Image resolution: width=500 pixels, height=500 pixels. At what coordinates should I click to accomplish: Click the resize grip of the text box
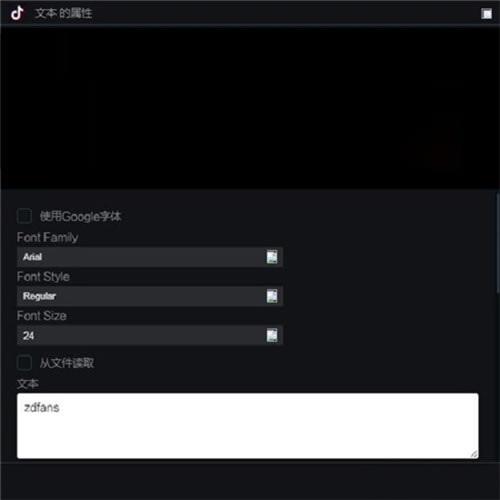coord(474,454)
